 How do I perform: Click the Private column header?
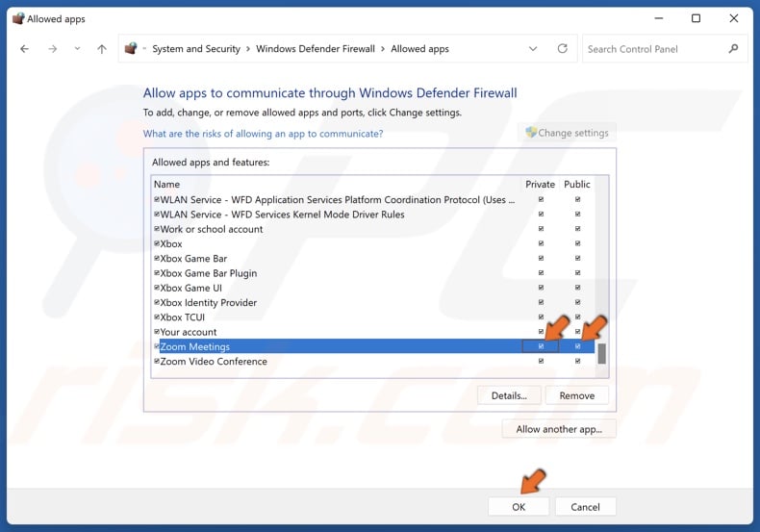point(540,184)
